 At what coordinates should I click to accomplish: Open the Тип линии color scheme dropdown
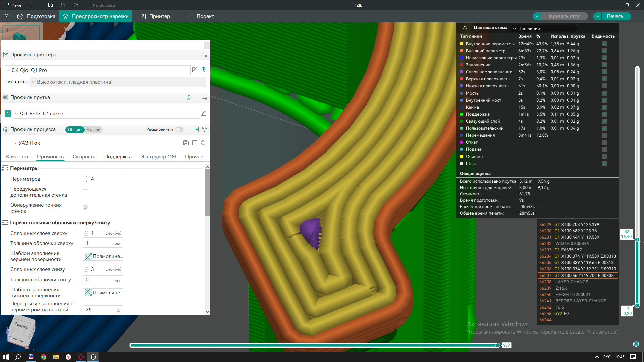pyautogui.click(x=543, y=28)
